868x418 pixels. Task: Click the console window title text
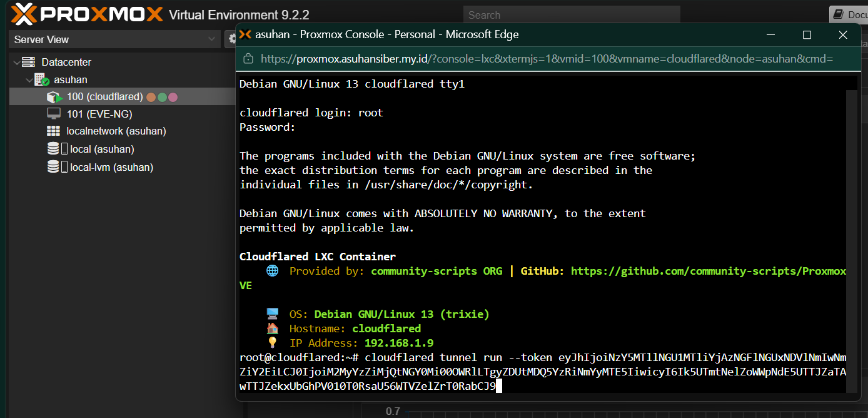point(386,34)
